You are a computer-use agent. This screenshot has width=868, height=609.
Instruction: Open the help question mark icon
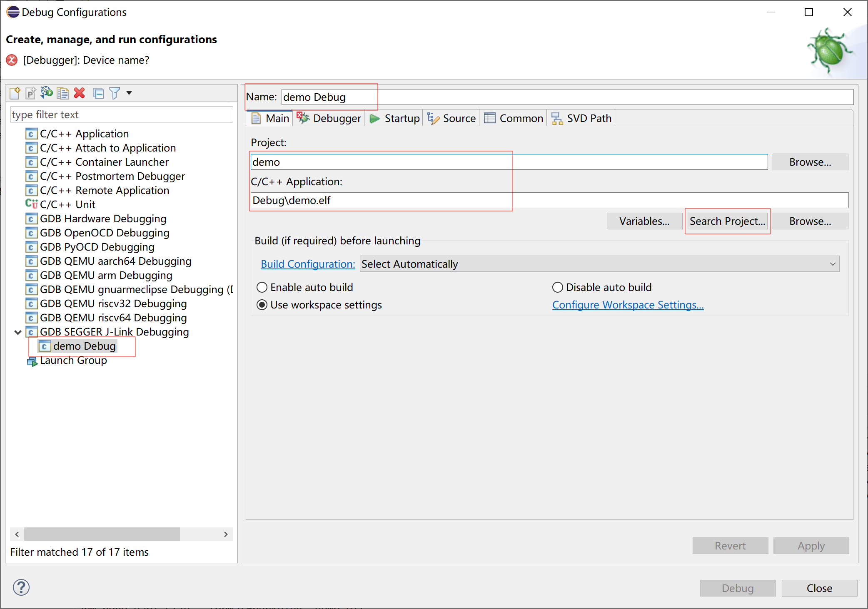pyautogui.click(x=21, y=587)
